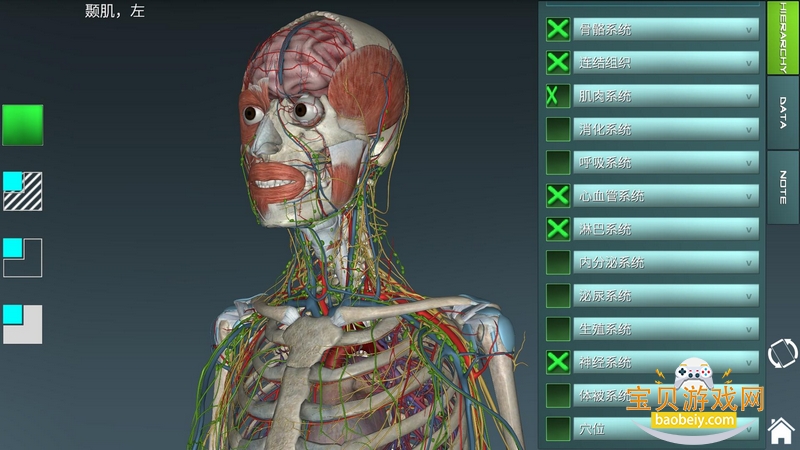Select the solid gray display mode icon
The height and width of the screenshot is (450, 800).
pyautogui.click(x=22, y=324)
